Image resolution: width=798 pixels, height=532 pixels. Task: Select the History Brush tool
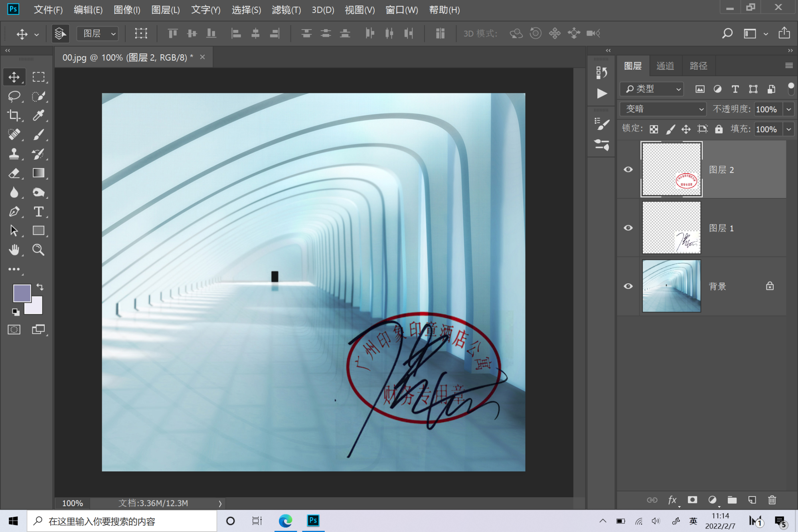(x=38, y=154)
